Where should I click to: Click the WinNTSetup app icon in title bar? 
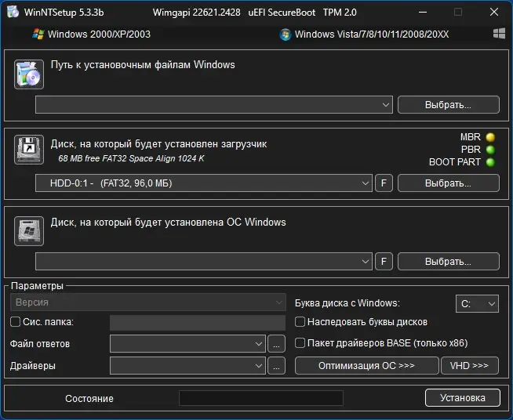pos(13,12)
